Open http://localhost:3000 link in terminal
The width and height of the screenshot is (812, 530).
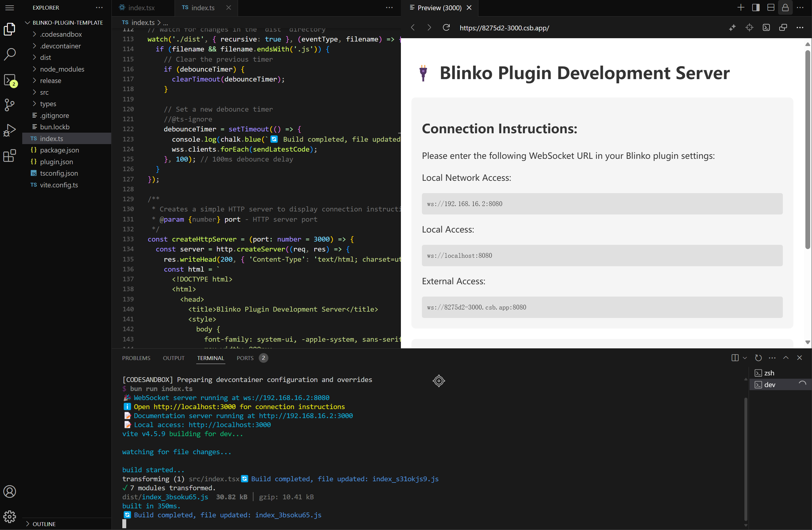(x=194, y=407)
